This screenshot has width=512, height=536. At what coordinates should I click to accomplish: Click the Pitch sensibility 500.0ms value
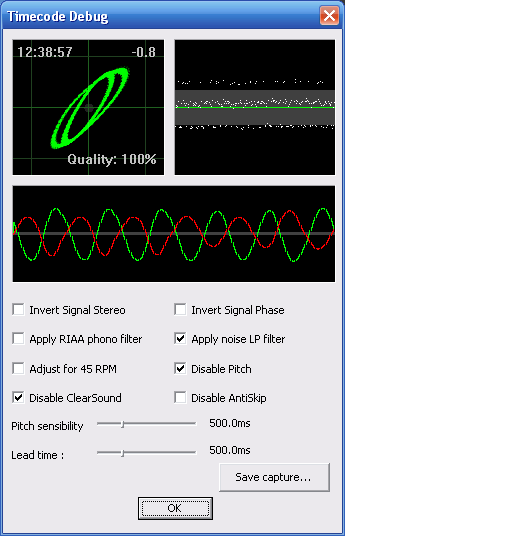(230, 423)
